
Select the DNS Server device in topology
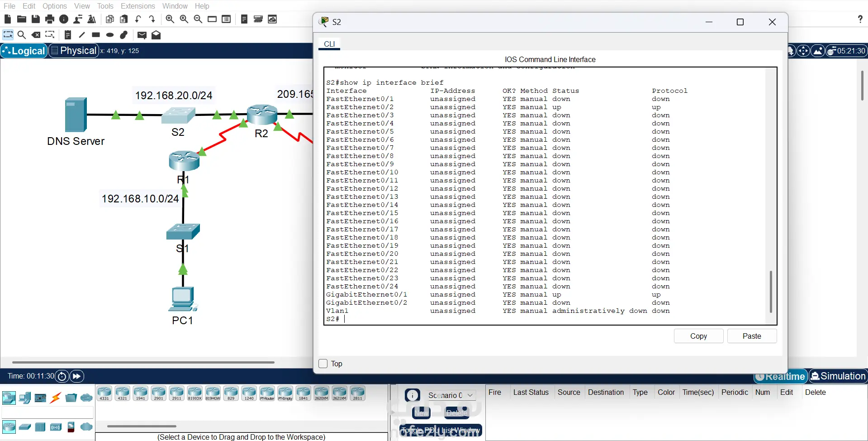coord(76,115)
